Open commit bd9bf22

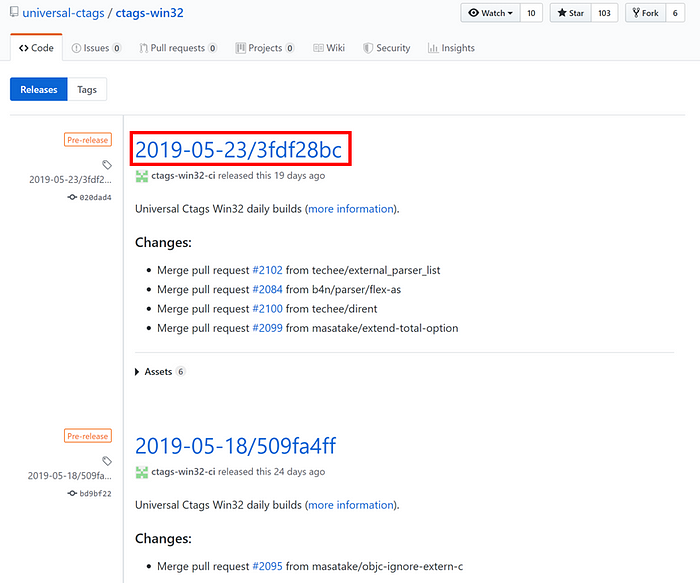click(89, 493)
